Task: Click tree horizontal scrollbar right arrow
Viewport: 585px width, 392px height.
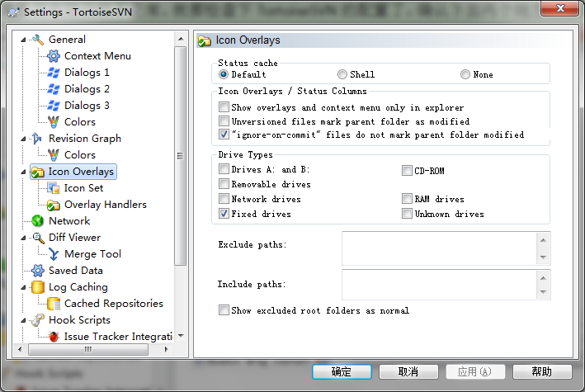Action: click(166, 349)
